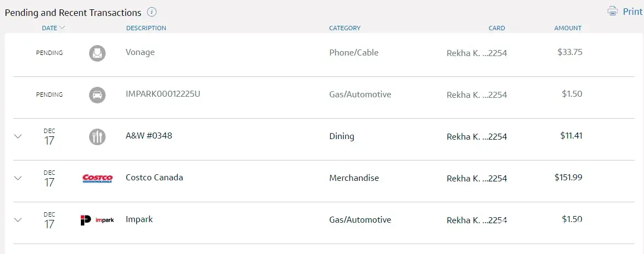The width and height of the screenshot is (644, 254).
Task: Expand the Impark Dec 17 transaction
Action: coord(18,220)
